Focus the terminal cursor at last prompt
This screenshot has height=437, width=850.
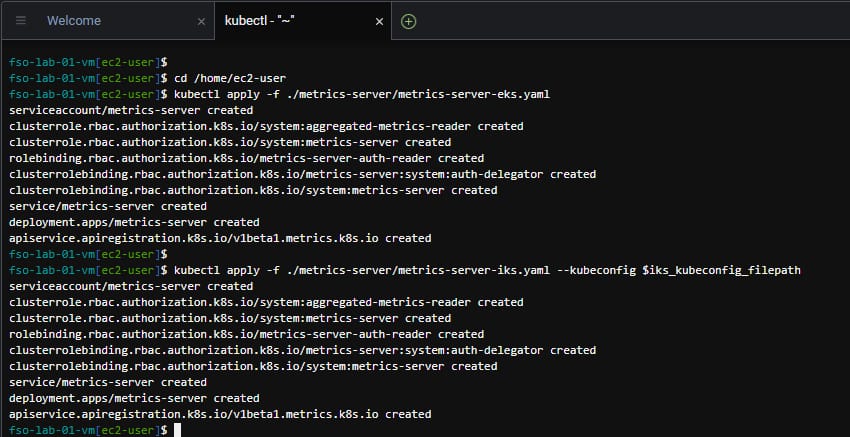pyautogui.click(x=177, y=429)
